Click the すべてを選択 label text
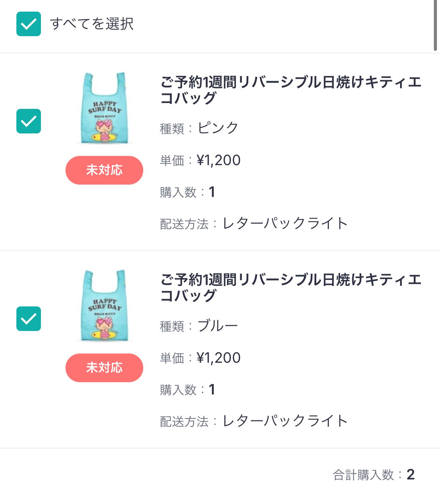 [92, 24]
